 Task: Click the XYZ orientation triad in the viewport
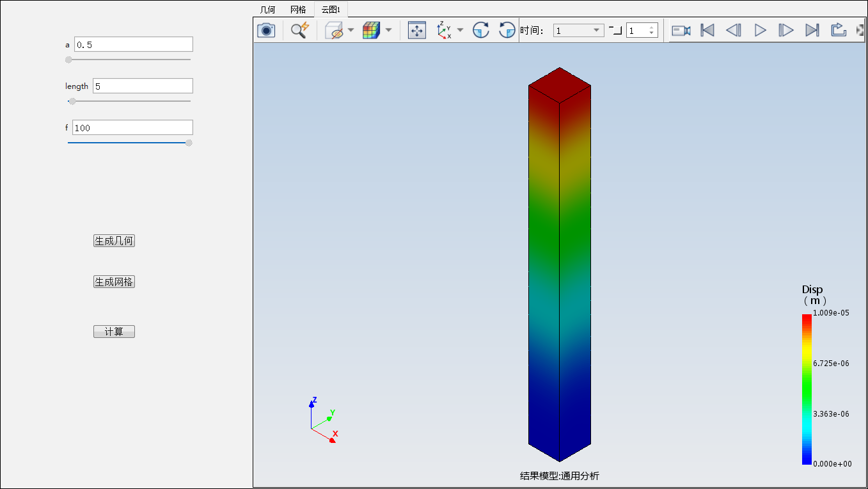(323, 419)
